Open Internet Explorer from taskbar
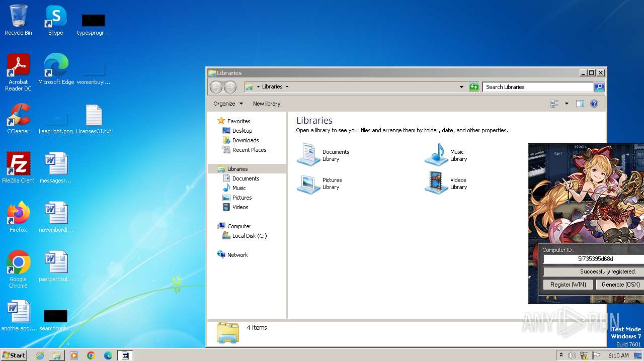This screenshot has height=362, width=644. pyautogui.click(x=40, y=355)
